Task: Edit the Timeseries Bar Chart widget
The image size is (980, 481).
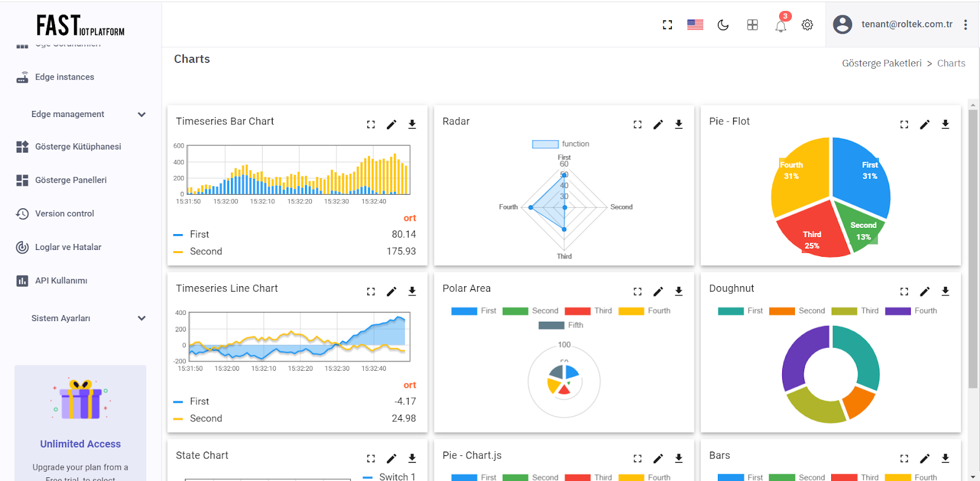Action: pyautogui.click(x=391, y=124)
